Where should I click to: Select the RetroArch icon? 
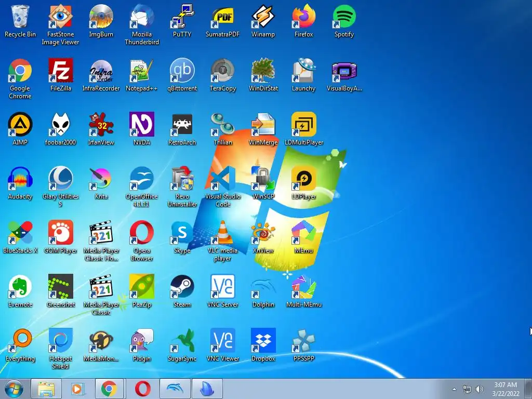[x=182, y=125]
